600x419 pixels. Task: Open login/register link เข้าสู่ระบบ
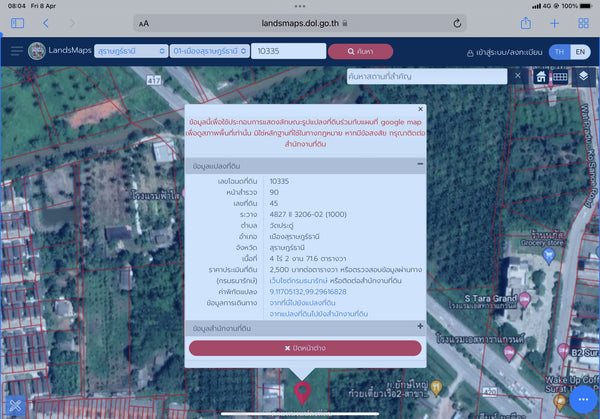tap(504, 52)
